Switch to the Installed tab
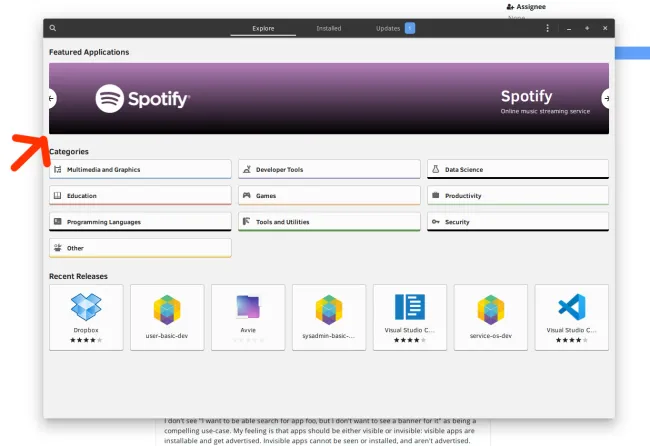The image size is (650, 446). (329, 28)
